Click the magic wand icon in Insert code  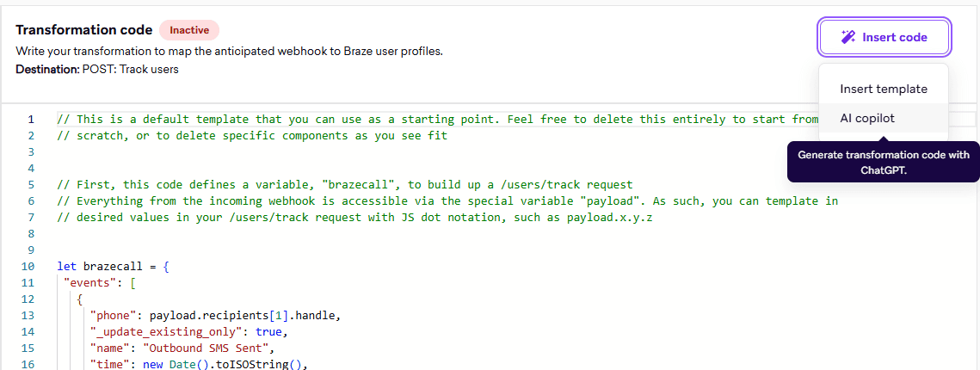click(847, 37)
